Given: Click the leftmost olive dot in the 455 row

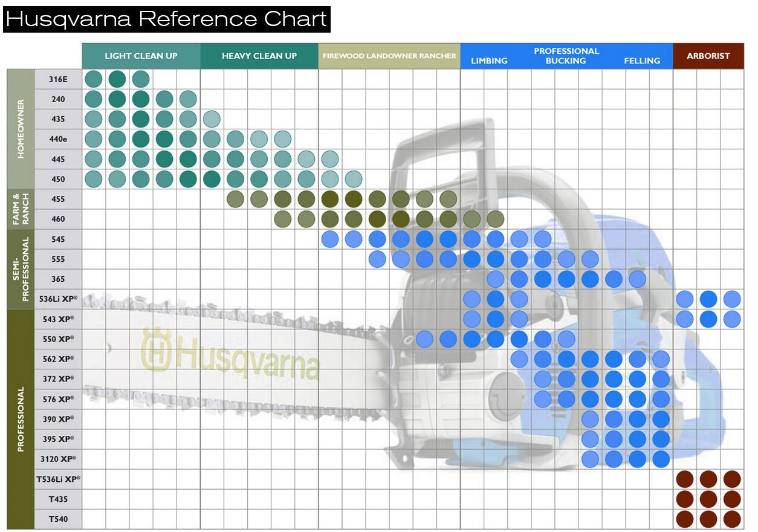Looking at the screenshot, I should (235, 199).
